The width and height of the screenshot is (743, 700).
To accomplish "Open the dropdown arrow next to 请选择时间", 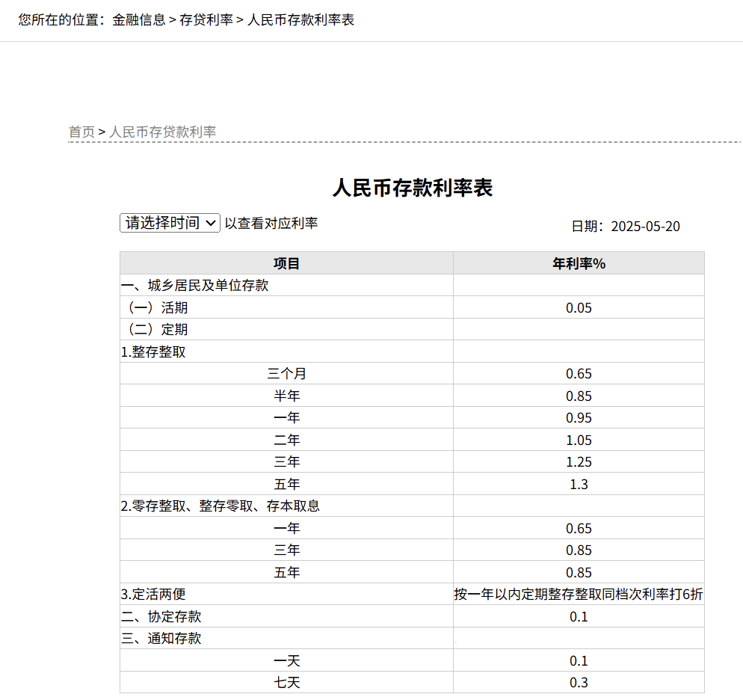I will (209, 222).
